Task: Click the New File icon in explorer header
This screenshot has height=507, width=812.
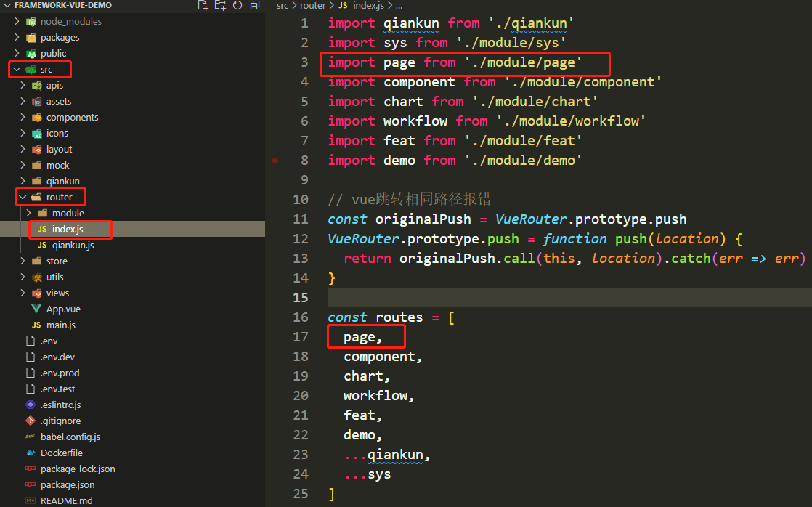Action: (x=203, y=5)
